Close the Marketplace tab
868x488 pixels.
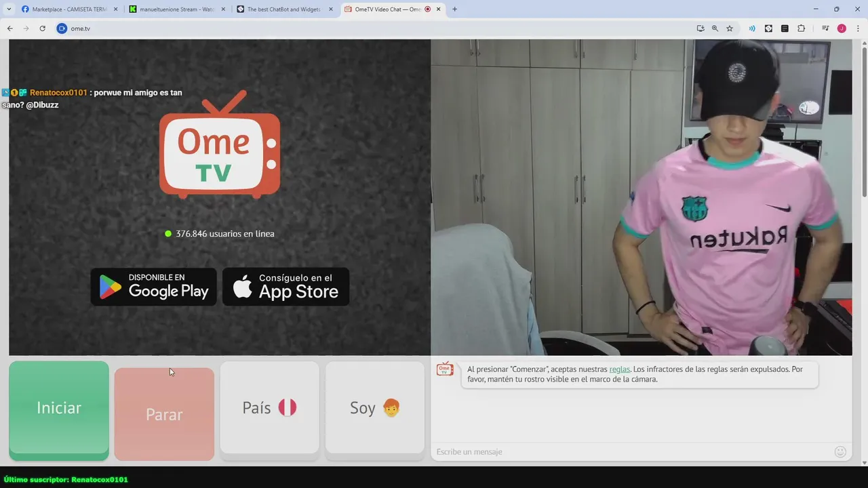coord(115,9)
